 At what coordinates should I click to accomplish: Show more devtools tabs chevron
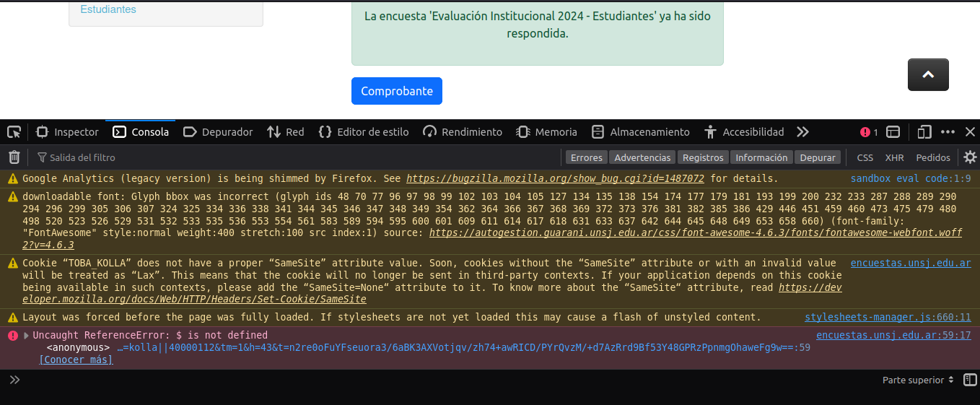pyautogui.click(x=802, y=132)
